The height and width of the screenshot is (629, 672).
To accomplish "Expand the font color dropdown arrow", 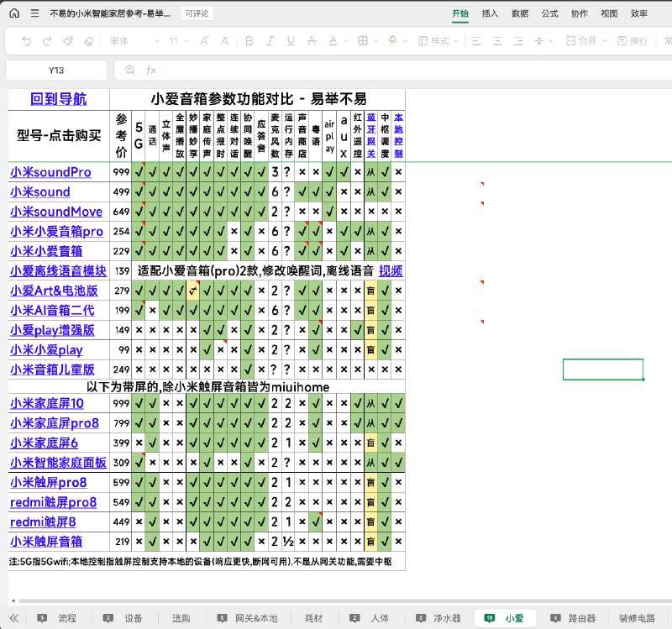I will [346, 41].
